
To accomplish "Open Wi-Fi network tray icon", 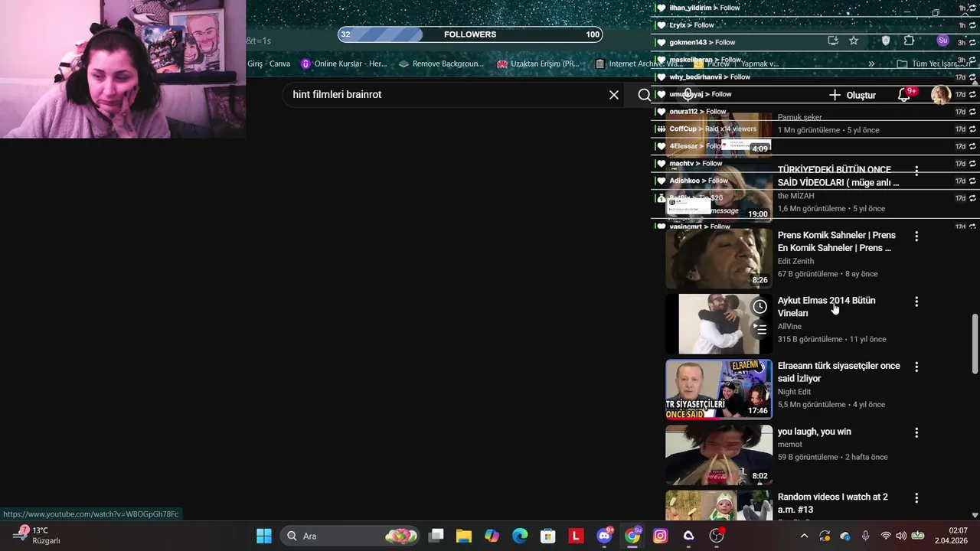I will [x=886, y=536].
